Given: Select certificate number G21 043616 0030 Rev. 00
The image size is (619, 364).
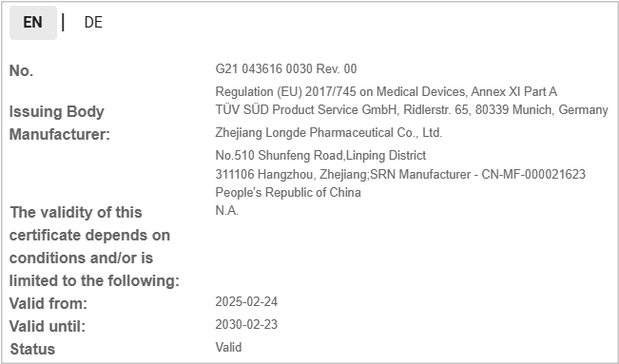Looking at the screenshot, I should [286, 68].
